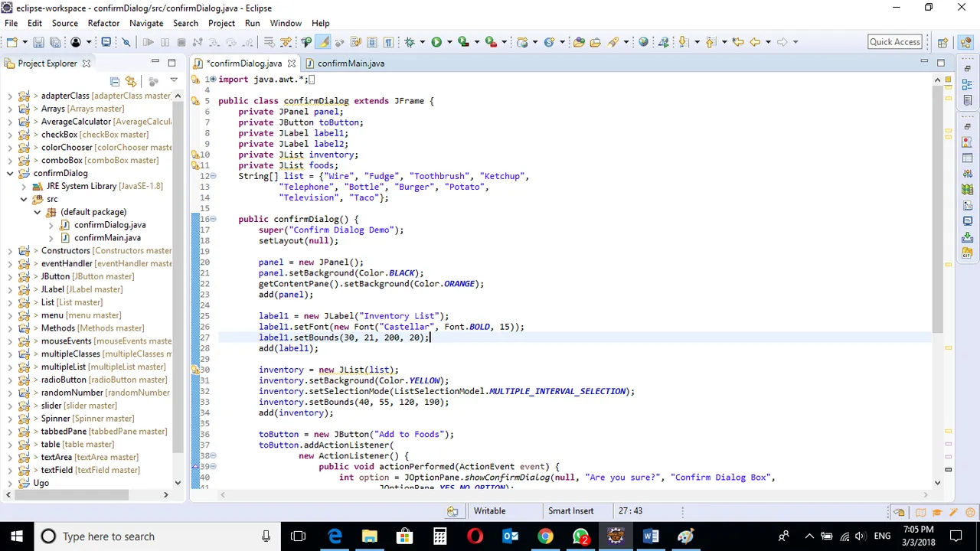Link Project Explorer with the editor

(130, 81)
